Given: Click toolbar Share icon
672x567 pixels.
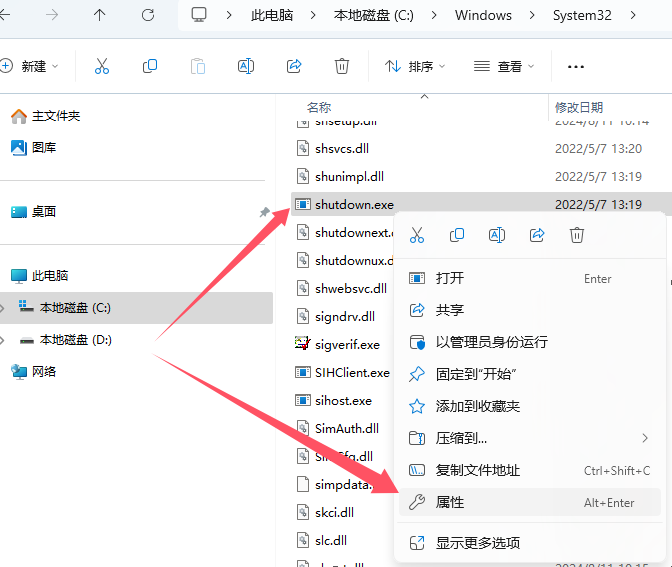Looking at the screenshot, I should point(294,66).
